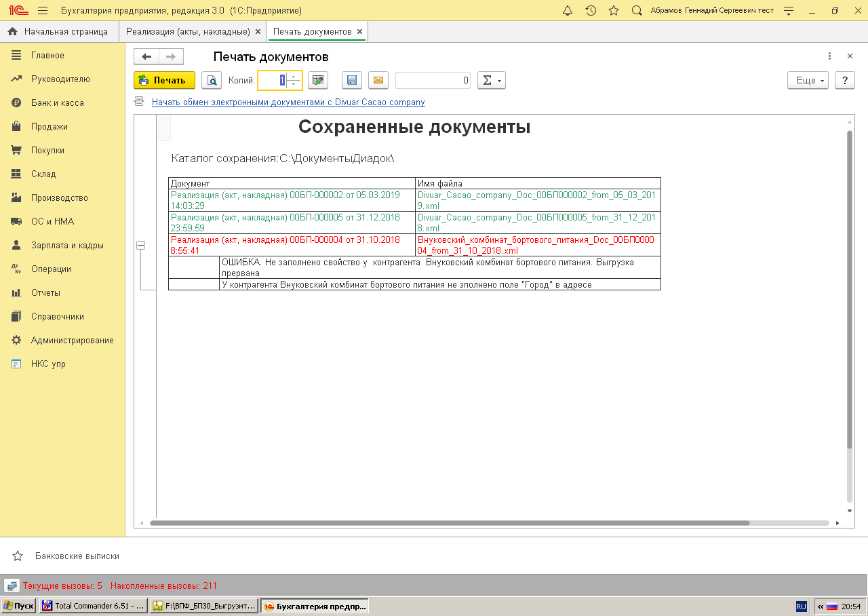The width and height of the screenshot is (868, 616).
Task: Send by email with the envelope icon
Action: tap(378, 80)
